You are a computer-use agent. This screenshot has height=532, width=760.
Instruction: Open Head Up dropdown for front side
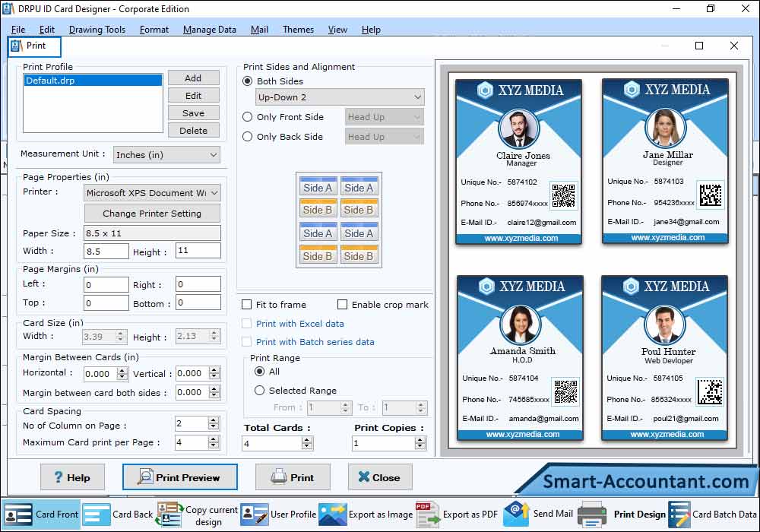(x=385, y=117)
